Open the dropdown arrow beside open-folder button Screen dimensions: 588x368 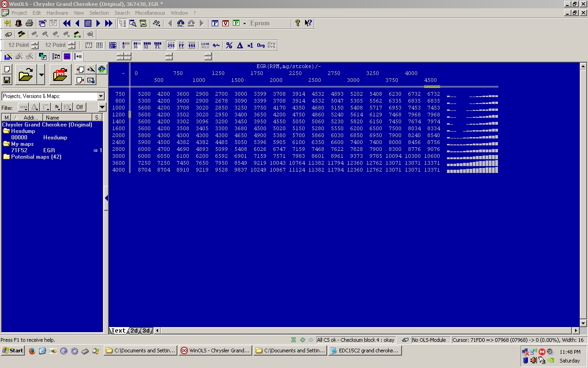pos(41,75)
